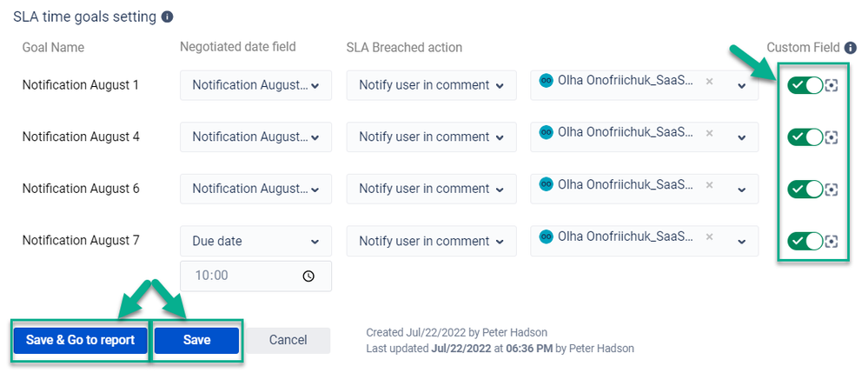Screen dimensions: 868x373
Task: Toggle custom field switch for Notification August 1
Action: click(805, 85)
